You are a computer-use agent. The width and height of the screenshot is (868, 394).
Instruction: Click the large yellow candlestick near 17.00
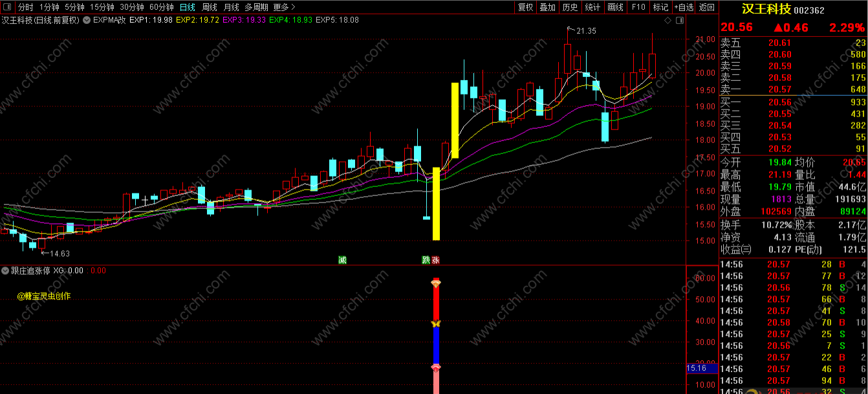pyautogui.click(x=436, y=203)
